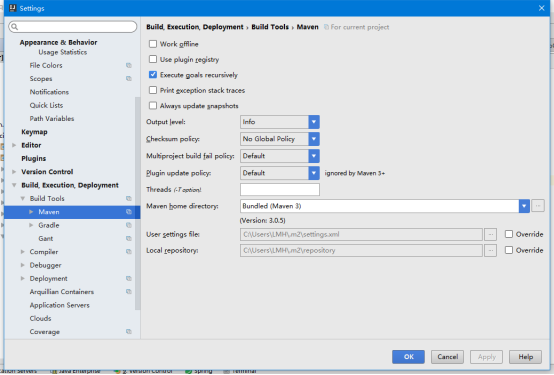This screenshot has width=554, height=375.
Task: Expand the Maven subtree arrow
Action: [x=31, y=212]
